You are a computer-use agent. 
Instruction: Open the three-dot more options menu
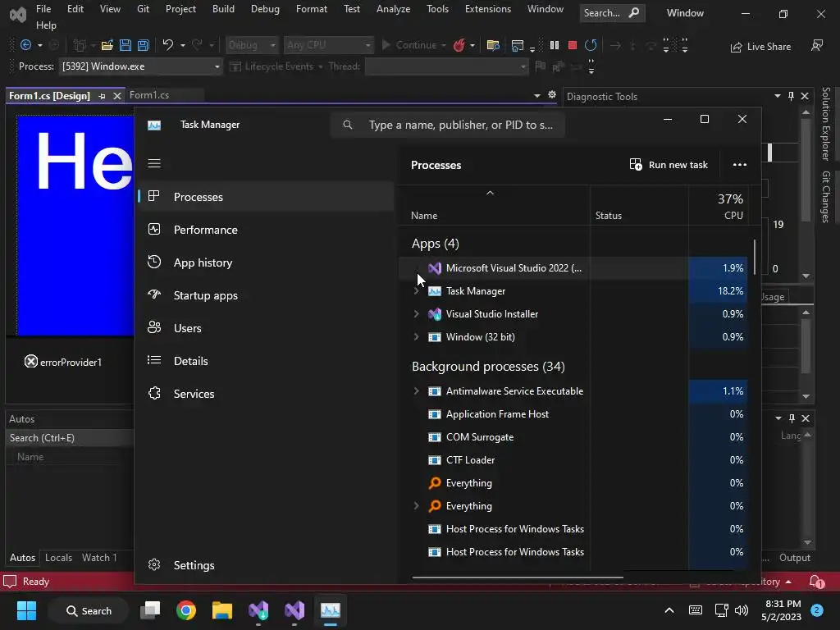coord(740,164)
